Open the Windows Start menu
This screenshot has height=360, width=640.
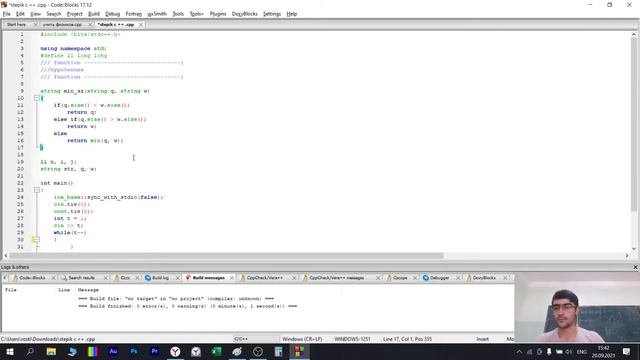[9, 351]
